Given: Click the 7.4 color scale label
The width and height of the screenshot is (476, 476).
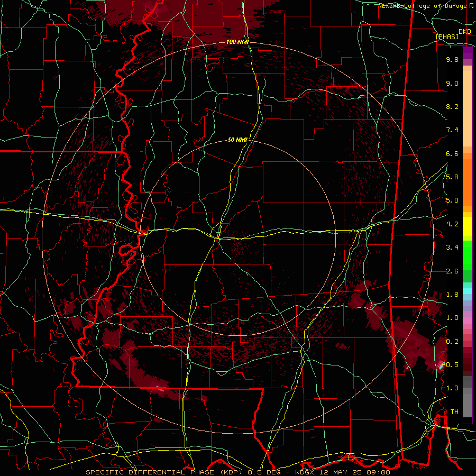Looking at the screenshot, I should (x=452, y=130).
